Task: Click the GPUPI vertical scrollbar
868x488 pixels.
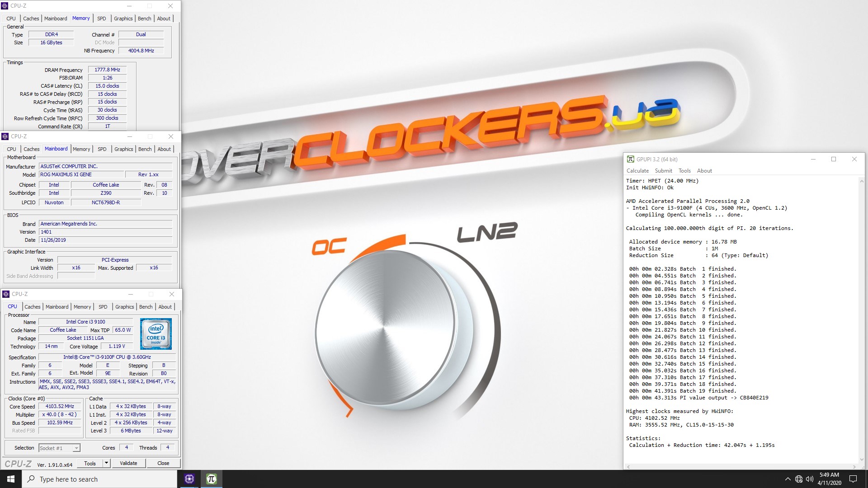Action: [861, 320]
